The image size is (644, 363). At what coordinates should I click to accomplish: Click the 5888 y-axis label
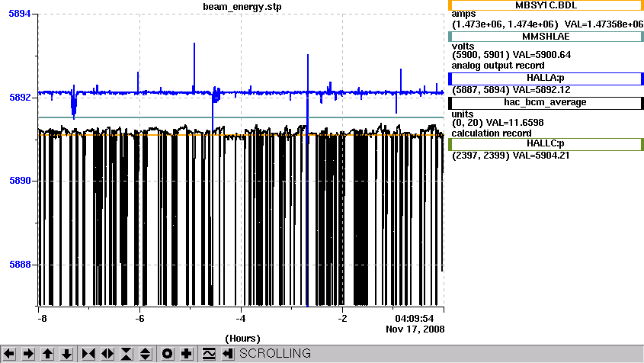coord(20,265)
